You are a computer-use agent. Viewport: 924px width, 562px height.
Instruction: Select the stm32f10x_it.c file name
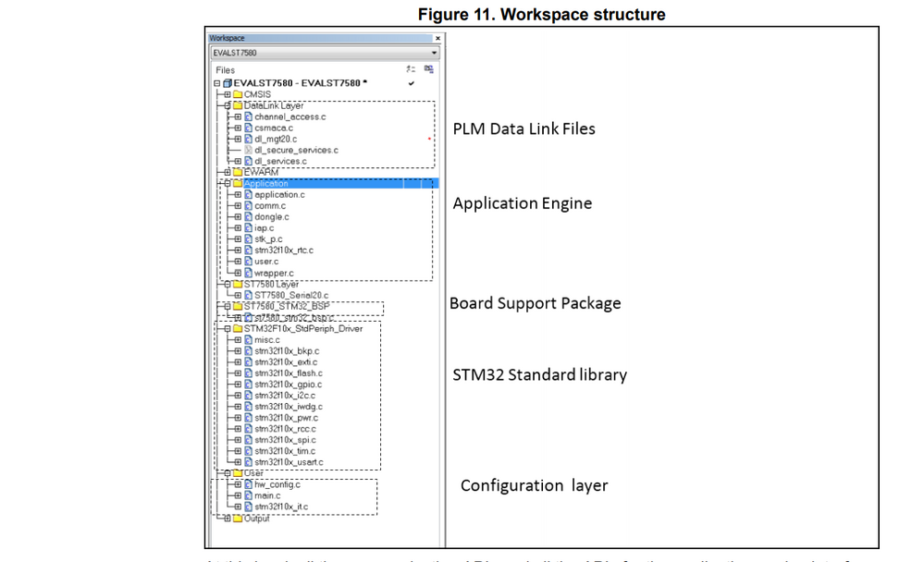pos(281,507)
